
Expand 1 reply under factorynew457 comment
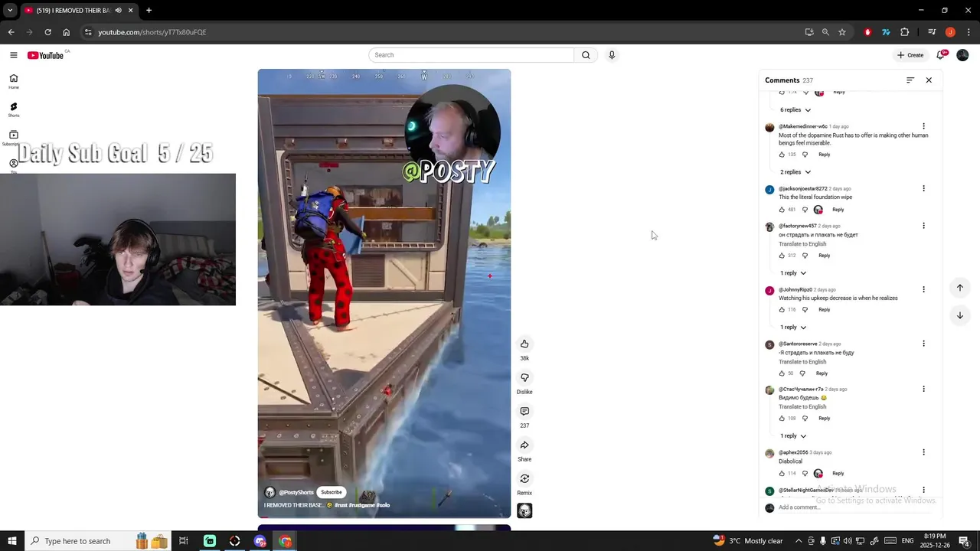[792, 273]
